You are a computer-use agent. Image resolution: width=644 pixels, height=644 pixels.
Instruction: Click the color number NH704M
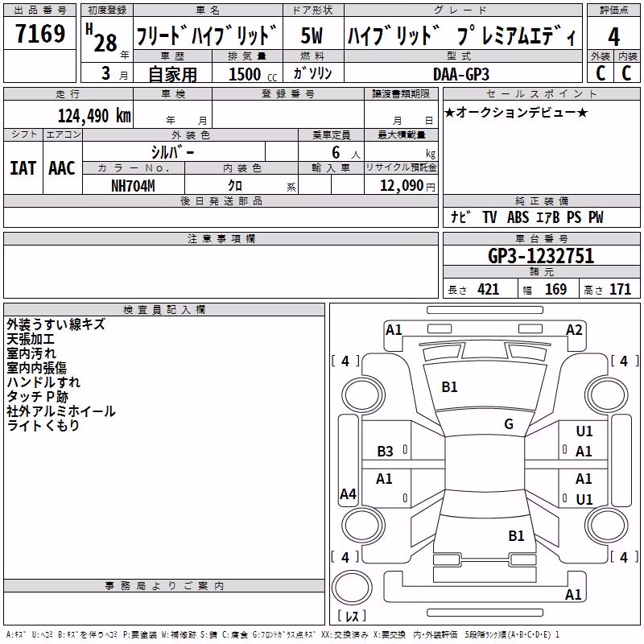(x=133, y=186)
